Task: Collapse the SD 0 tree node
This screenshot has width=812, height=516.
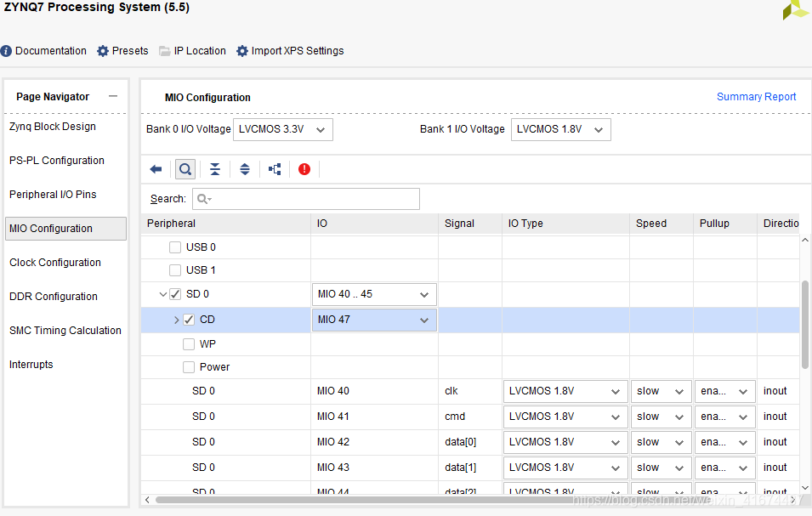Action: (162, 294)
